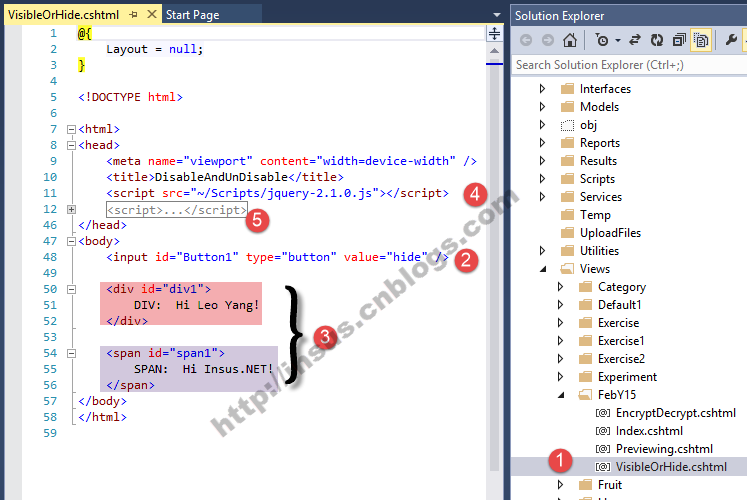
Task: Click the collapsed <script>...</script> placeholder
Action: pyautogui.click(x=177, y=210)
